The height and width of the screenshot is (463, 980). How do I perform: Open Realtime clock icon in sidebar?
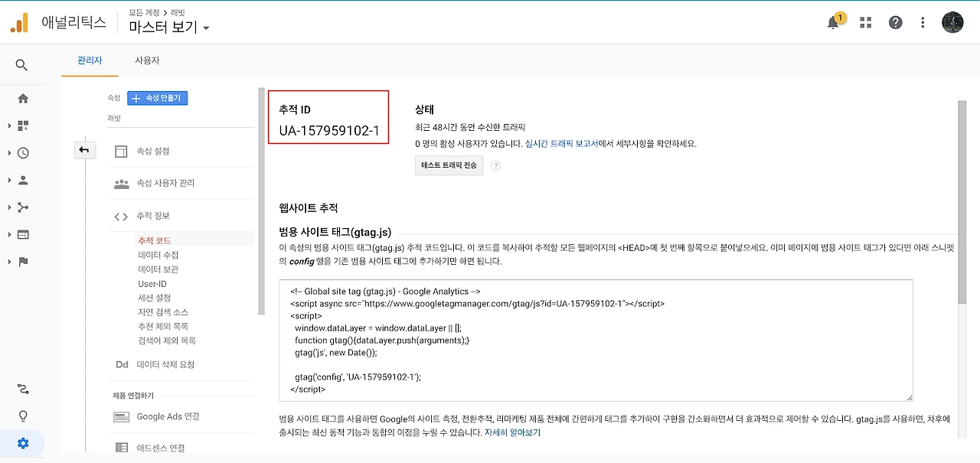point(23,153)
